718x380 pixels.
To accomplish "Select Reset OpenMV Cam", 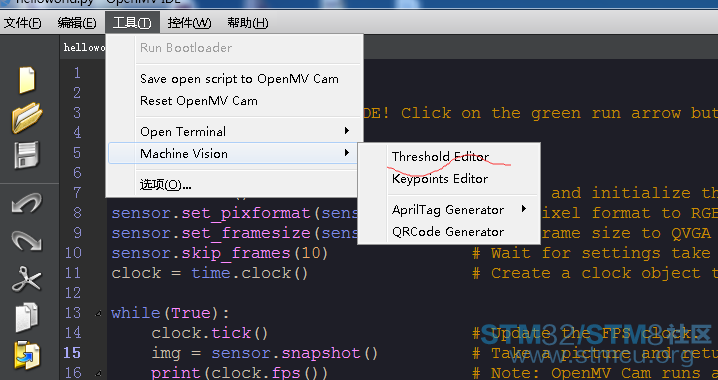I will click(234, 101).
